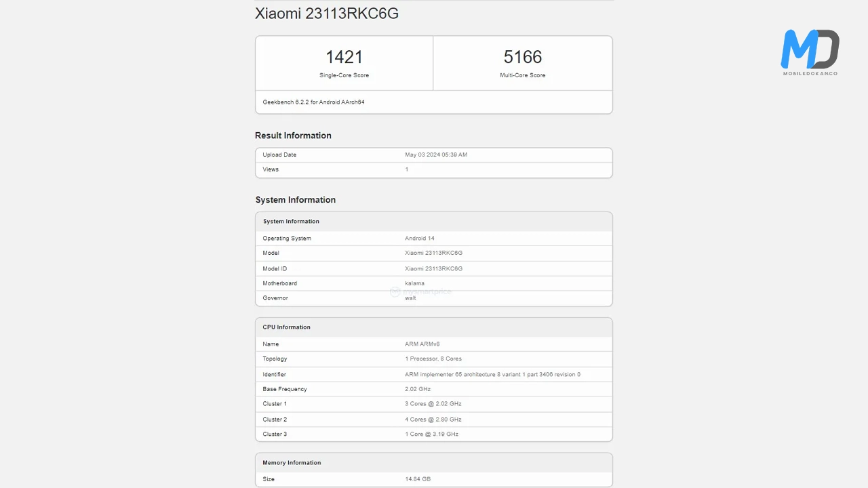This screenshot has height=488, width=868.
Task: Select the Upload Date value May 03 2024
Action: [x=435, y=155]
